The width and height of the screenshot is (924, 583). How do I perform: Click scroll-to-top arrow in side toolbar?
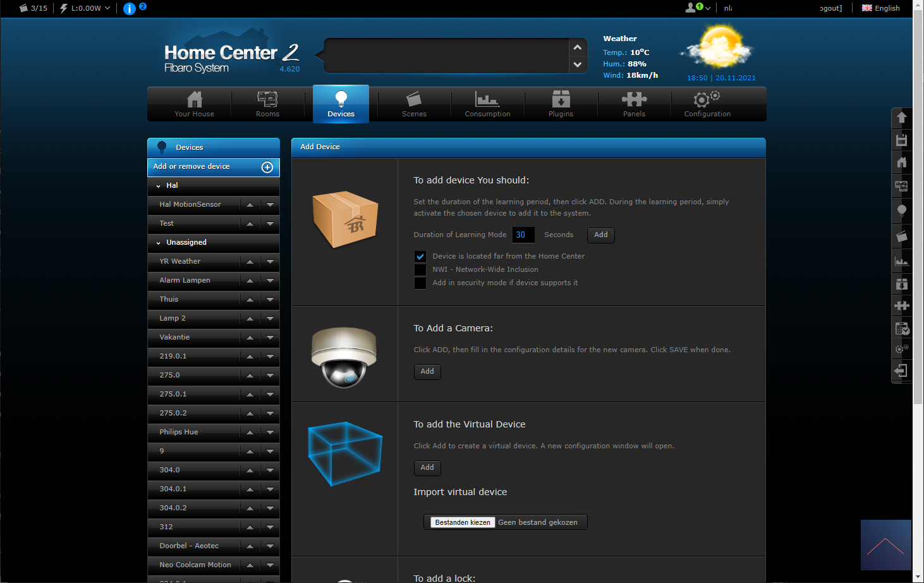click(x=902, y=118)
